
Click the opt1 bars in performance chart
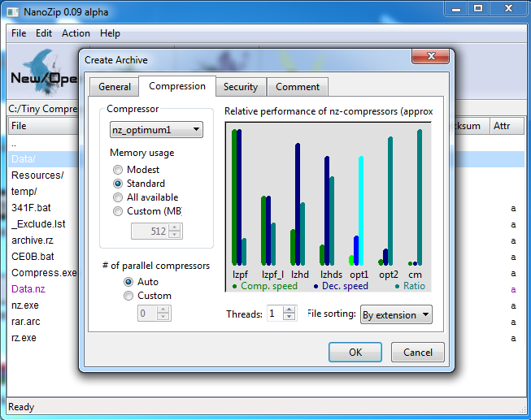point(356,211)
